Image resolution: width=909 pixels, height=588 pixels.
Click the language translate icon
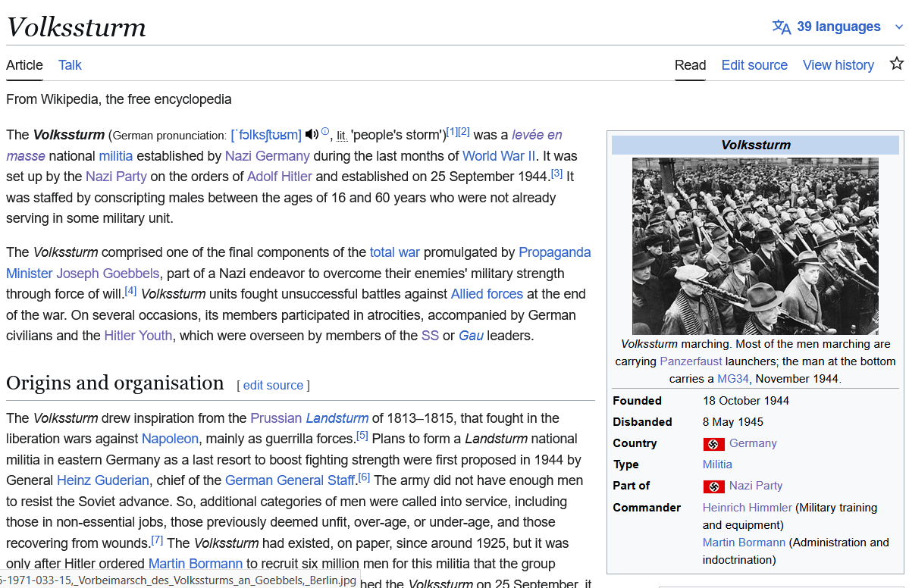pyautogui.click(x=782, y=27)
